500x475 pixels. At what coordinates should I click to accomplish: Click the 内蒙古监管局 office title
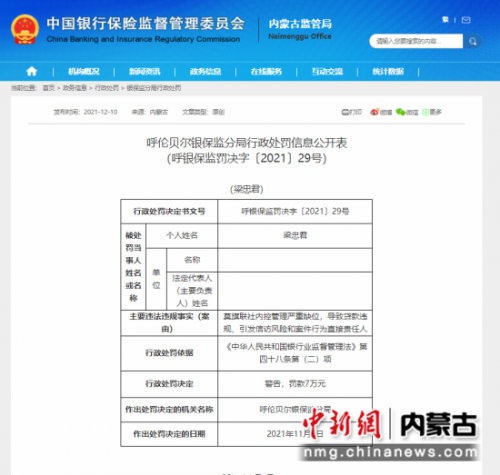tap(300, 24)
